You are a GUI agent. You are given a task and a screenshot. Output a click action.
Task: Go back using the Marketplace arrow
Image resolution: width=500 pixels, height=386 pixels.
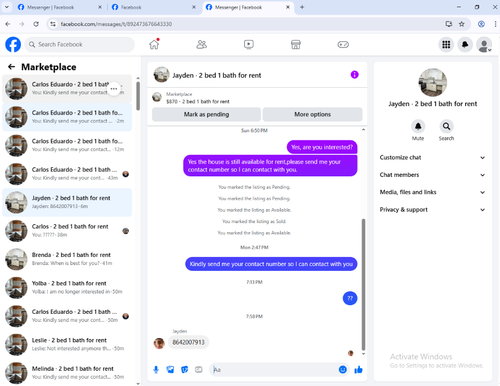[11, 67]
